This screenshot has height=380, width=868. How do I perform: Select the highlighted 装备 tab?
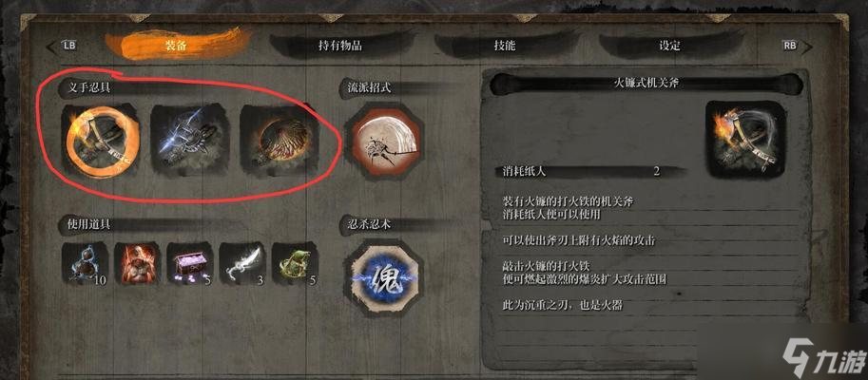(176, 46)
